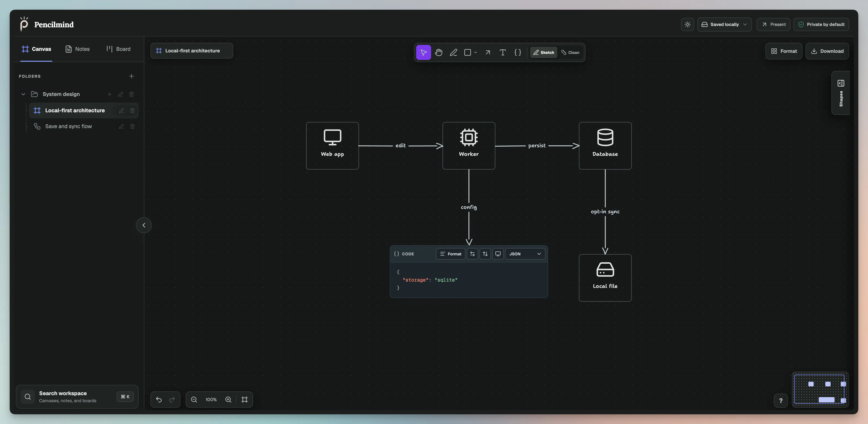Choose the text tool
Image resolution: width=868 pixels, height=424 pixels.
[502, 52]
